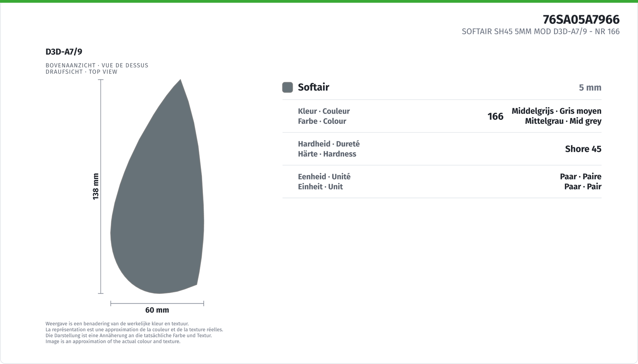Click the 'Hardheid · Dureté' label
Image resolution: width=638 pixels, height=364 pixels.
[329, 144]
